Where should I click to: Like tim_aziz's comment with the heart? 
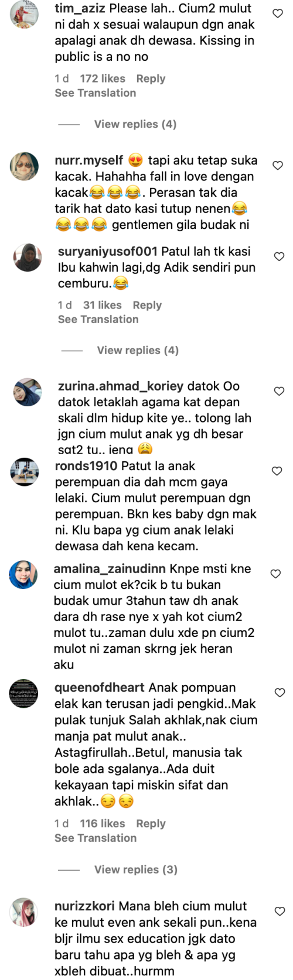278,13
